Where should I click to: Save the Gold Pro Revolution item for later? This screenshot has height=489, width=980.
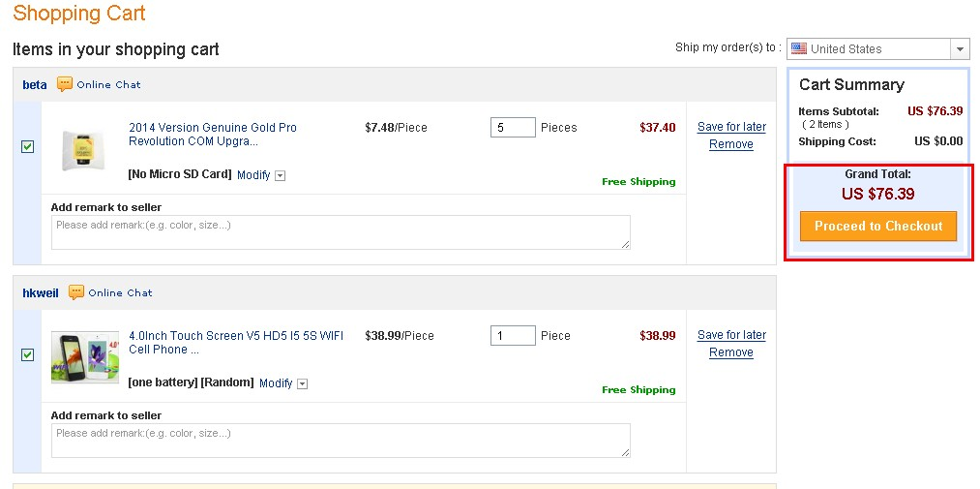(x=731, y=127)
